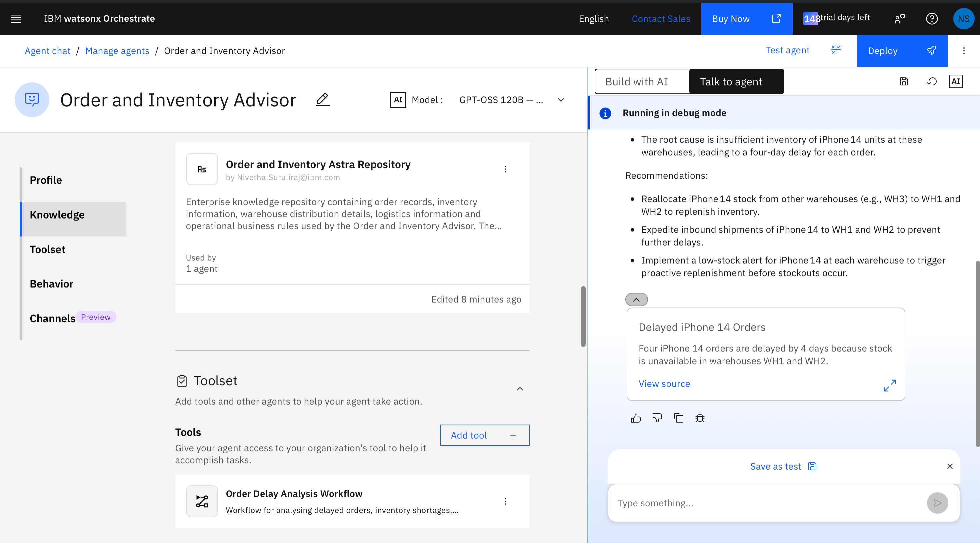Click the Astra repository logo tile
Viewport: 980px width, 543px height.
coord(202,169)
